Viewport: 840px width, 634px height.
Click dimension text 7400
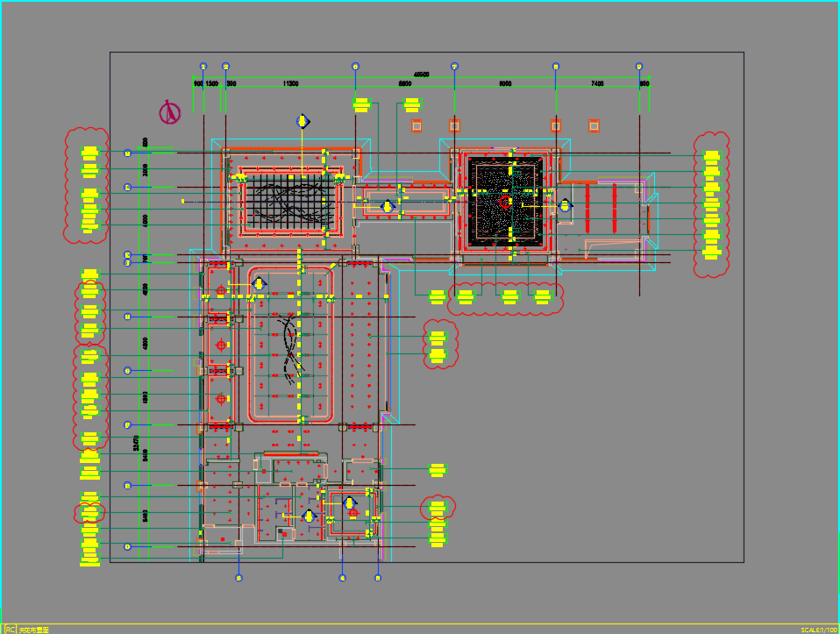point(597,83)
